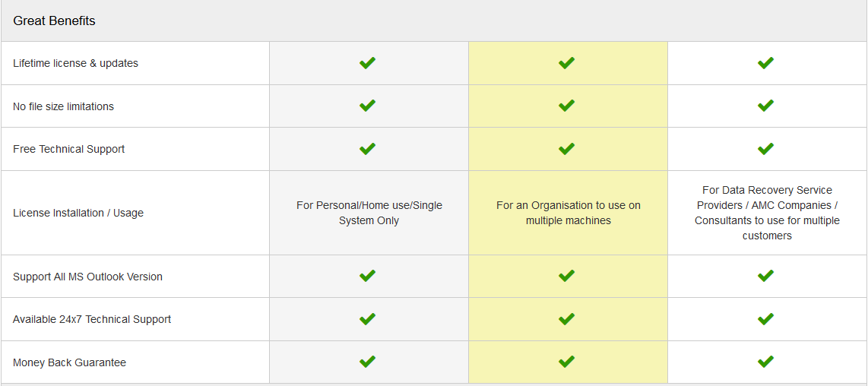Viewport: 868px width, 386px height.
Task: Click the Great Benefits header
Action: tap(54, 21)
